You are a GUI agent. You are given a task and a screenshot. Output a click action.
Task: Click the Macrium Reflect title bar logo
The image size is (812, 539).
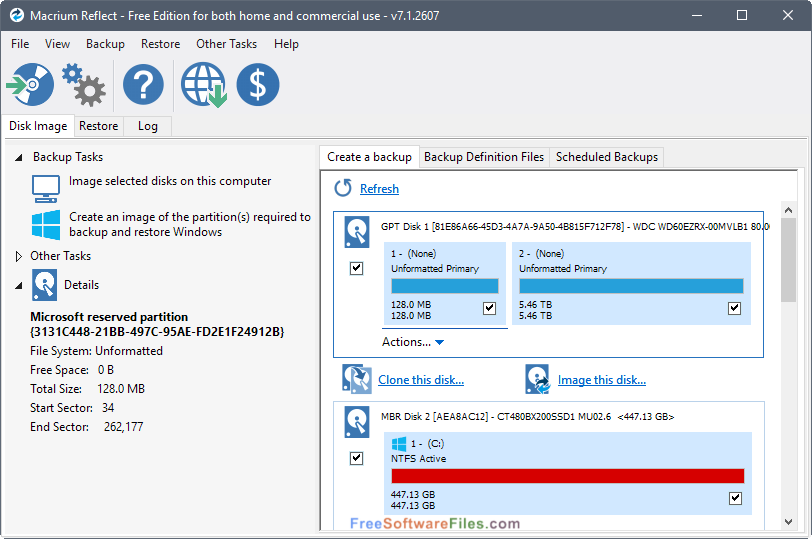point(17,16)
